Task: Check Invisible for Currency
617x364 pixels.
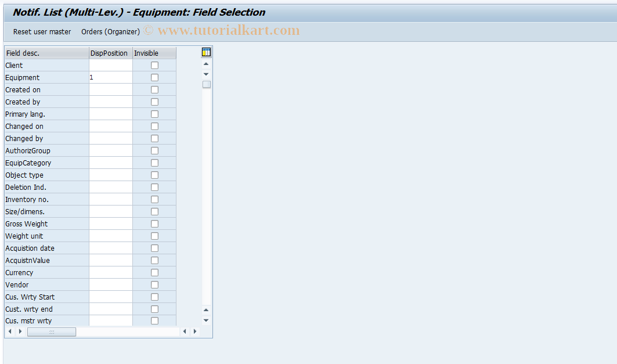Action: (x=154, y=273)
